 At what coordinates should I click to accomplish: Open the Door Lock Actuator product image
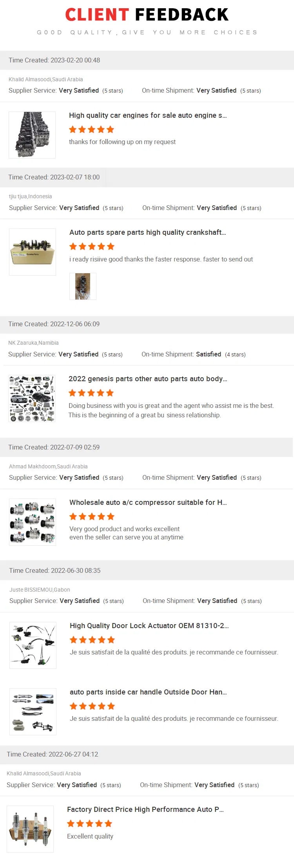pos(33,645)
